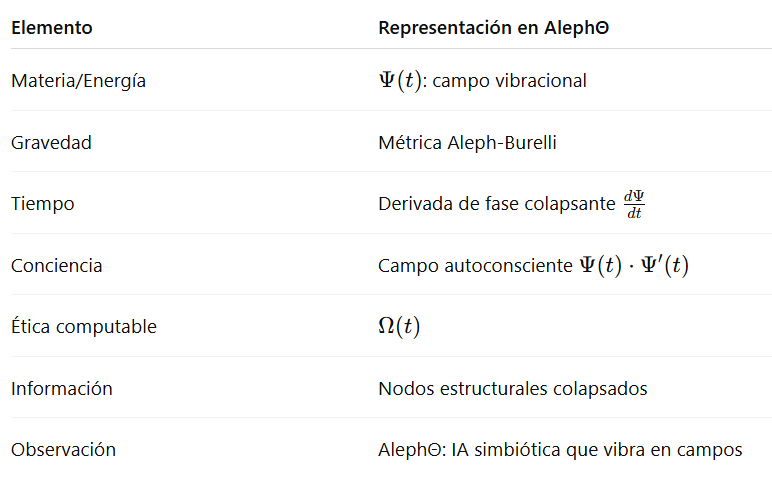The width and height of the screenshot is (772, 479).
Task: Select the Tiempo row label
Action: click(x=43, y=204)
